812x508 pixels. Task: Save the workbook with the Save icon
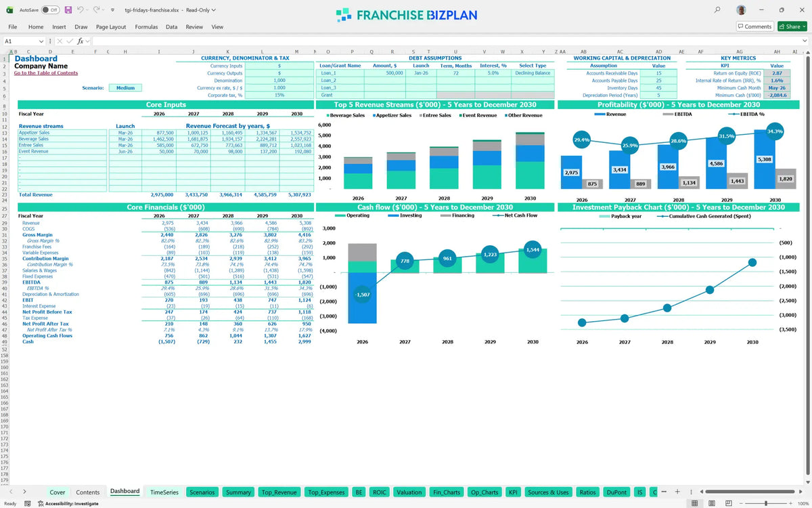68,10
